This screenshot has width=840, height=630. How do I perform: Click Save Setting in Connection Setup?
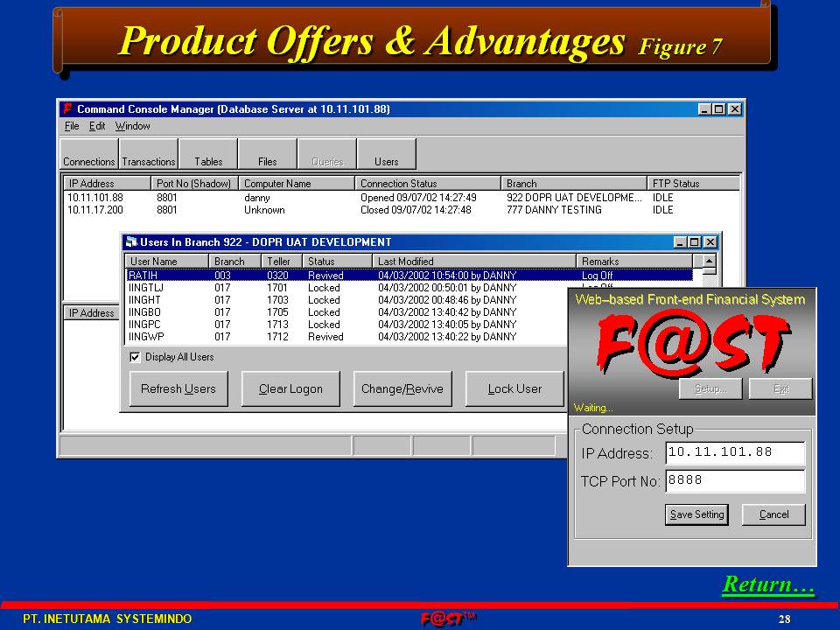pyautogui.click(x=696, y=514)
